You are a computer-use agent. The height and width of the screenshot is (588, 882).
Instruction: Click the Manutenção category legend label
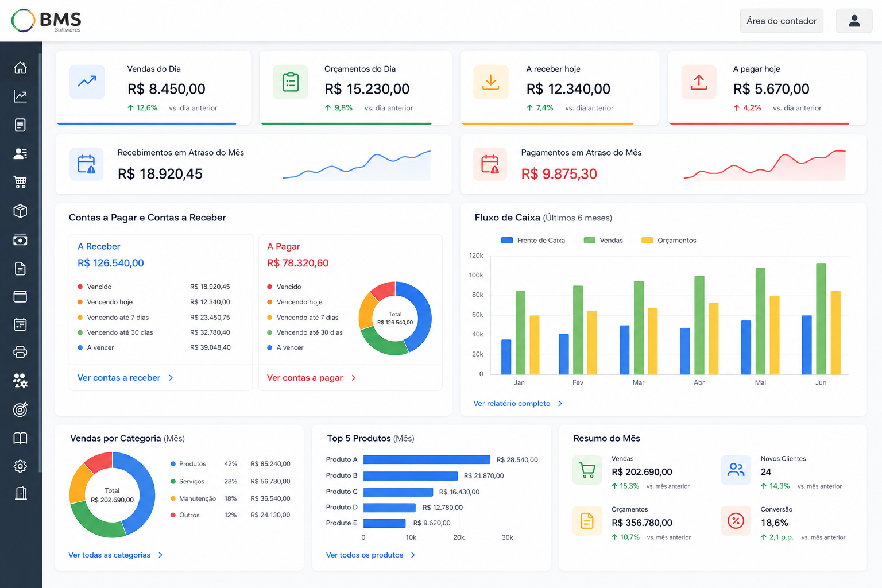point(198,499)
